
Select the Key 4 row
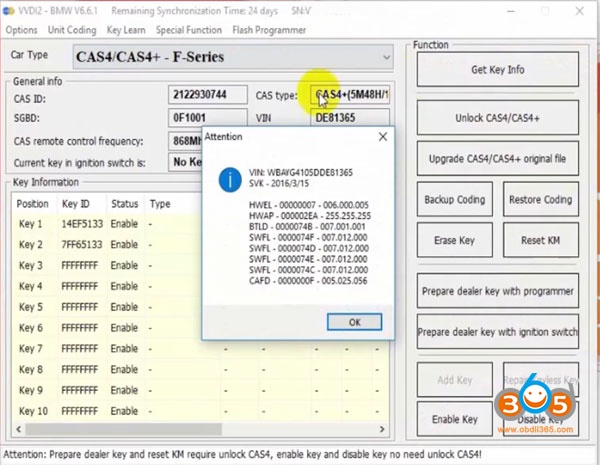[107, 286]
